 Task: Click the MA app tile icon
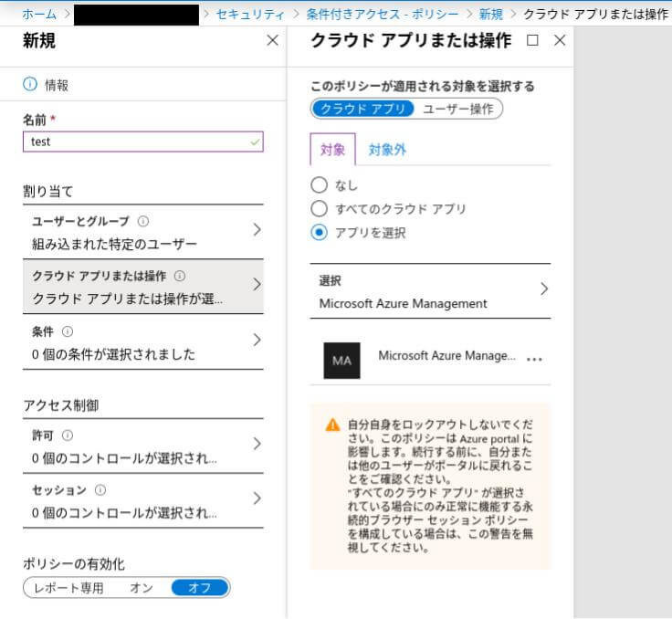341,361
